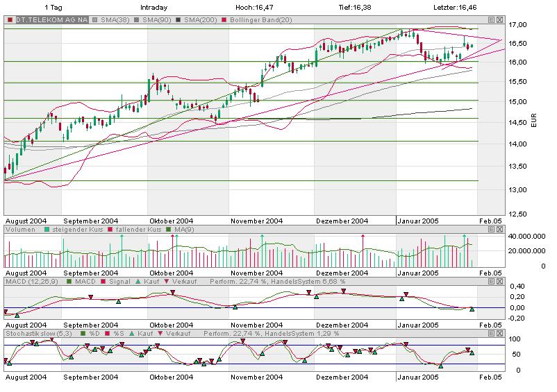Open settings icon of DT.TELEKOM price panel
Viewport: 557px width, 392px height.
tap(491, 20)
